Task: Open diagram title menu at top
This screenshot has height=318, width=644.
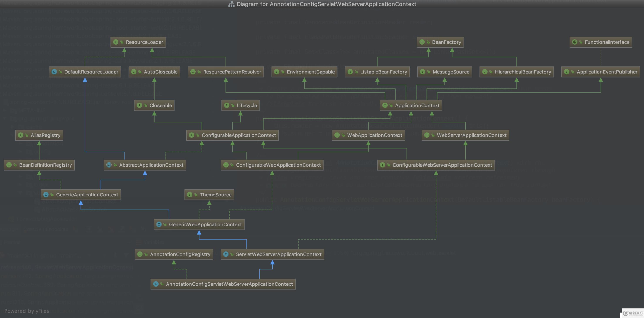Action: click(x=322, y=4)
